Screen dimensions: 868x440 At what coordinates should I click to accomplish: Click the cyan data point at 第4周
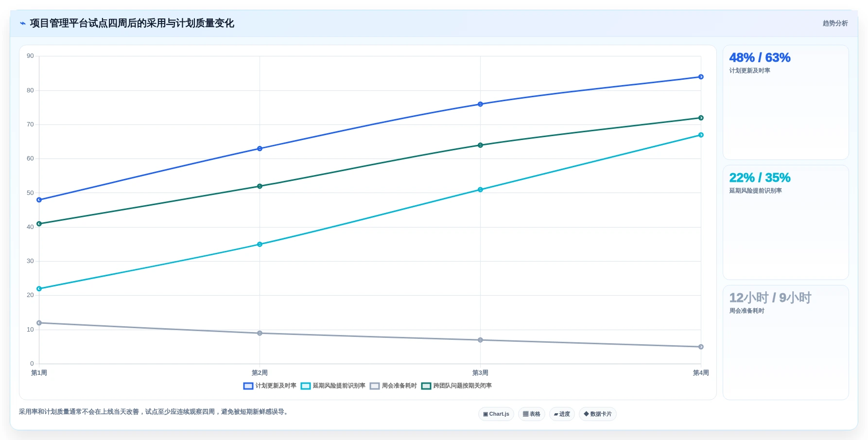[701, 135]
